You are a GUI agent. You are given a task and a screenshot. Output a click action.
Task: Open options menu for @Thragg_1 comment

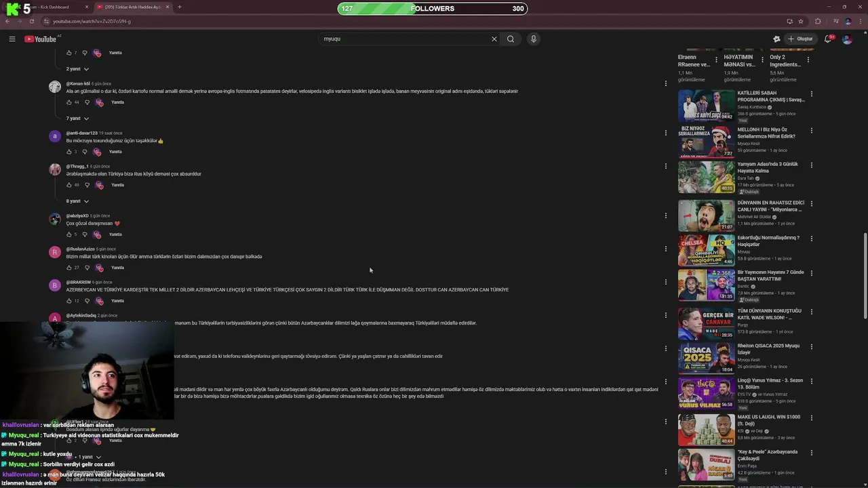[x=665, y=166]
